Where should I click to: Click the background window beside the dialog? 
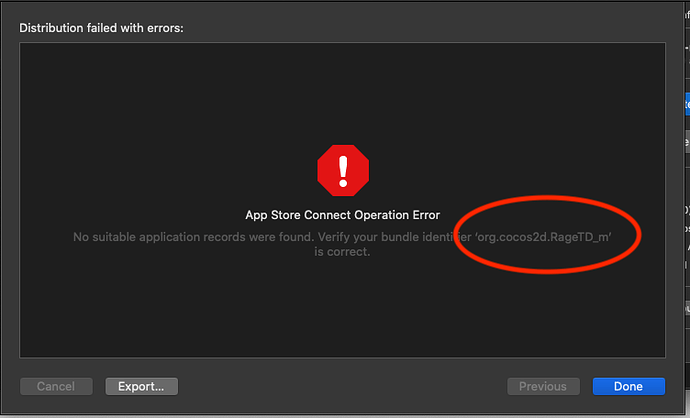(x=686, y=250)
